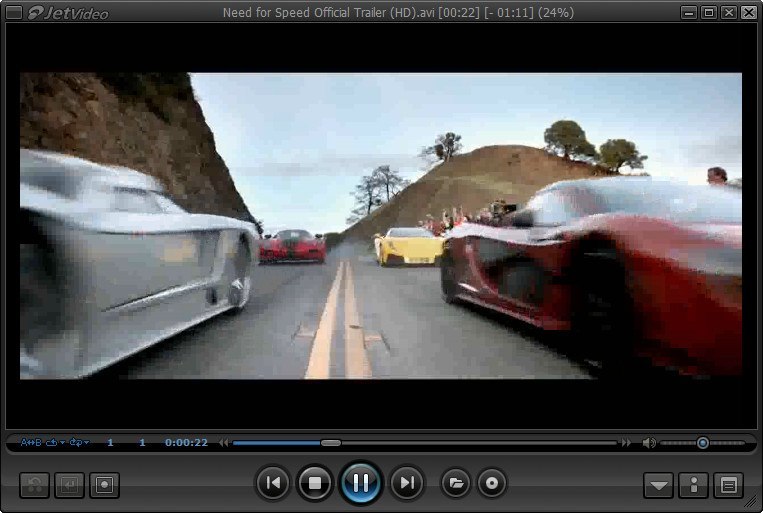Show file info with the info button
This screenshot has height=513, width=763.
click(694, 485)
